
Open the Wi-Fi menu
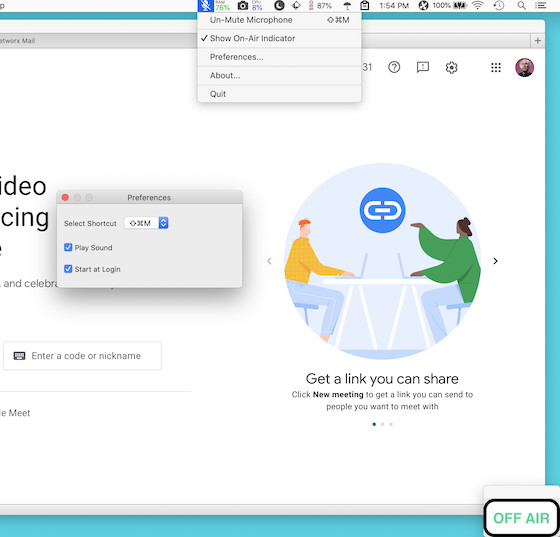(478, 6)
